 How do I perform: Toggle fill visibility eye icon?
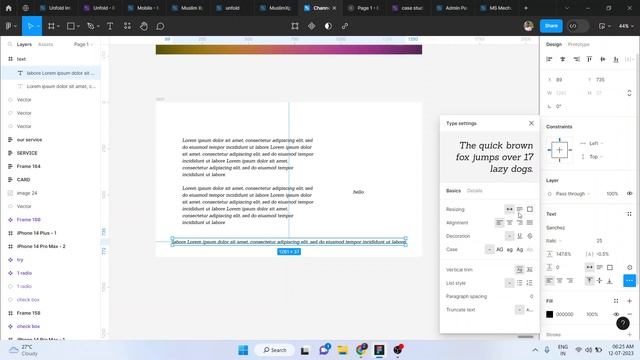tap(616, 314)
